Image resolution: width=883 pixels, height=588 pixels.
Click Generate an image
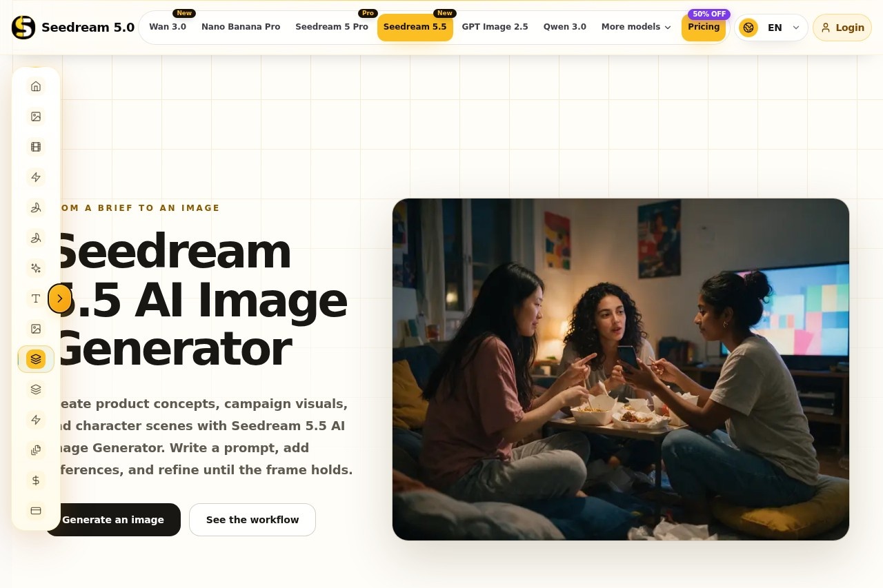click(x=113, y=520)
